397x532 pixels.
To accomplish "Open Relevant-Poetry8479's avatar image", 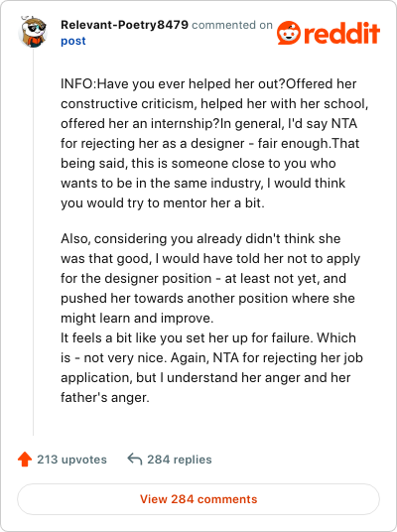I will pyautogui.click(x=33, y=32).
